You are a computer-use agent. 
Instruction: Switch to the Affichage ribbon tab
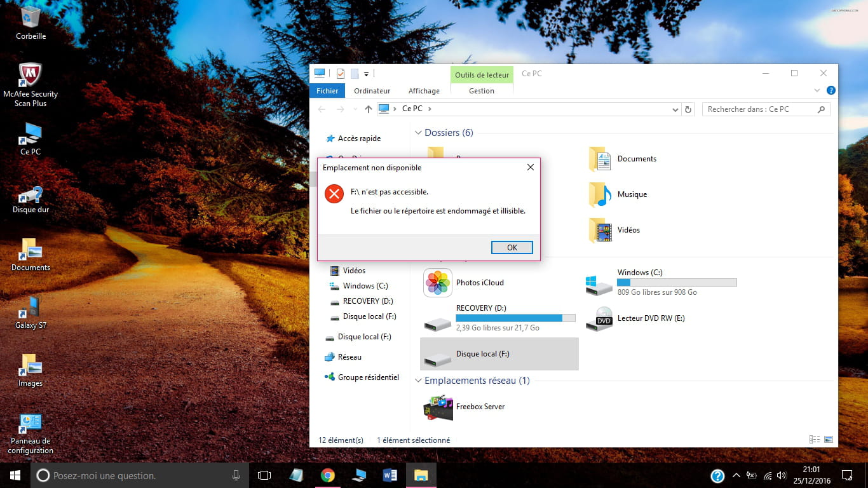tap(424, 91)
